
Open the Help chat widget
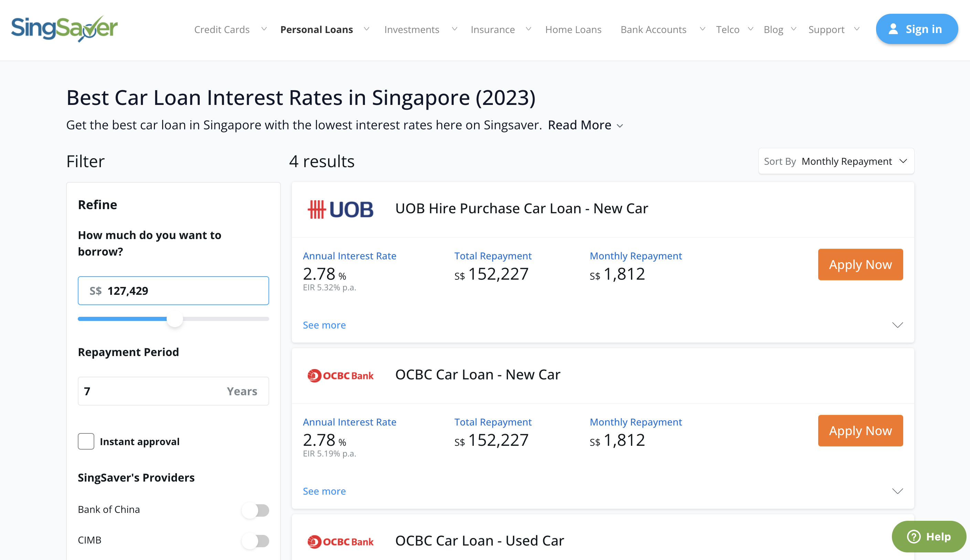(x=929, y=536)
